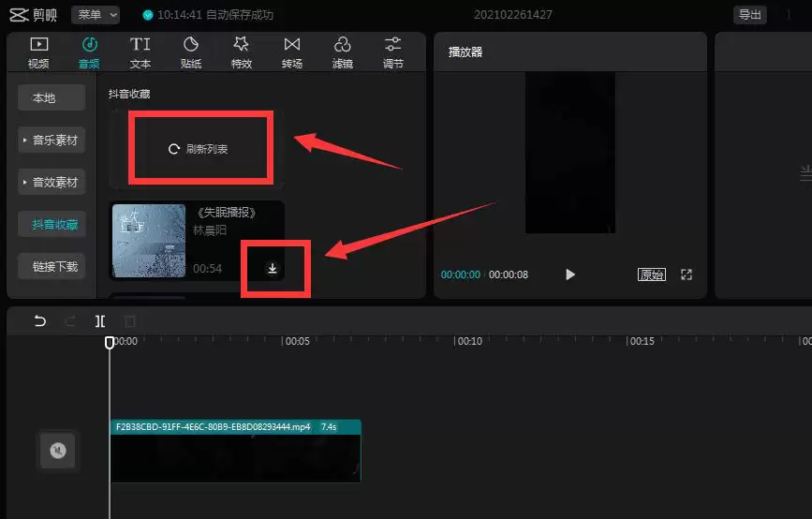This screenshot has width=812, height=519.
Task: Click the undo arrow in timeline toolbar
Action: click(40, 321)
